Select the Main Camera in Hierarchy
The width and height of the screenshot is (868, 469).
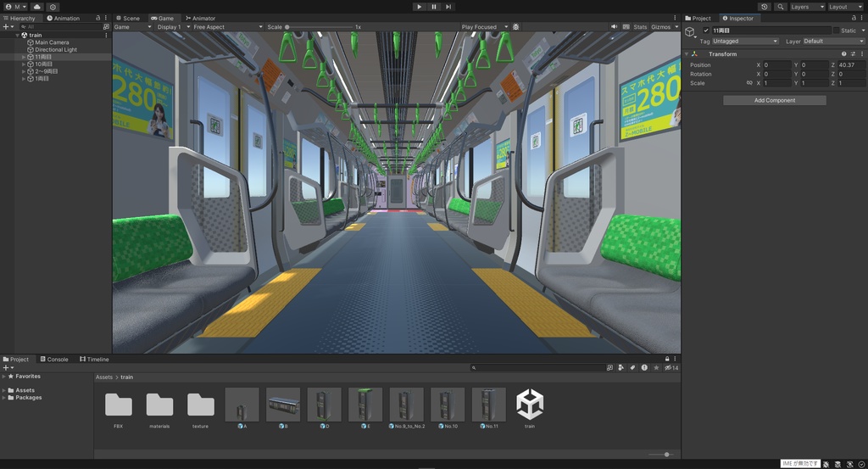[x=52, y=42]
